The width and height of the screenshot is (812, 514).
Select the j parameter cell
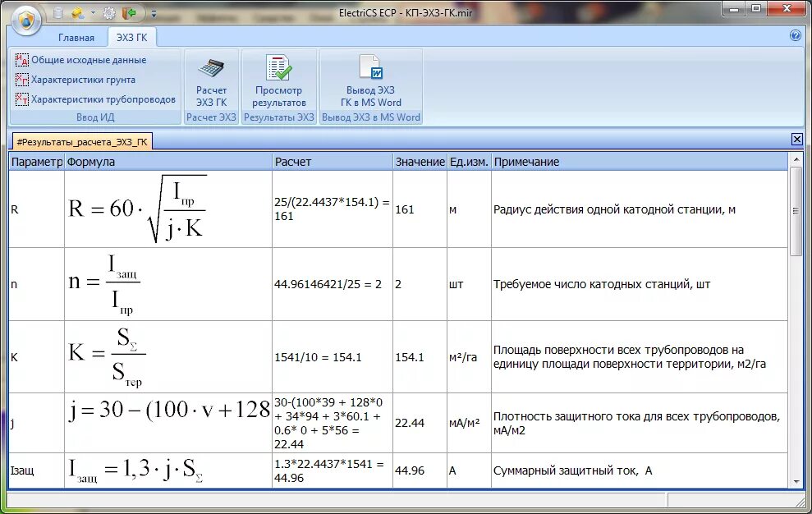coord(37,423)
